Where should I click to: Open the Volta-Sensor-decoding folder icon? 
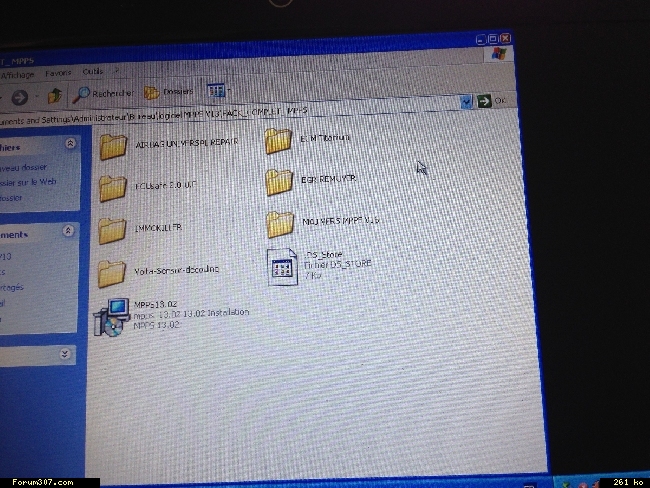[x=112, y=273]
